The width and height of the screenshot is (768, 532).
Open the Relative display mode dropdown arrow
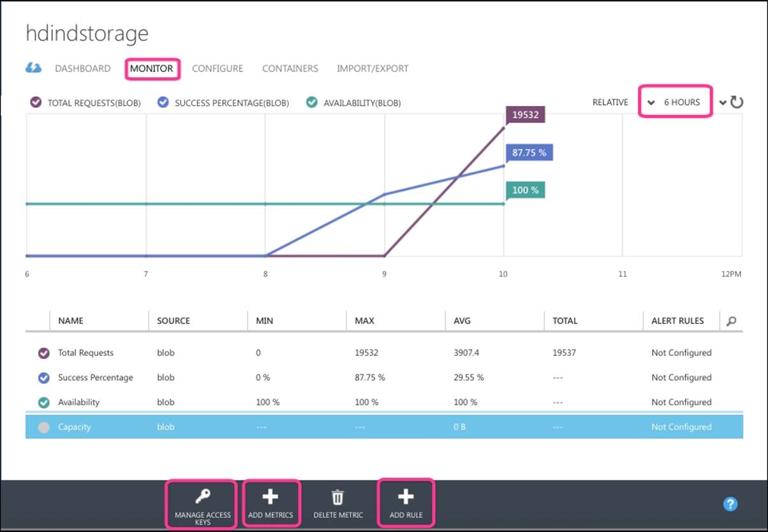coord(651,103)
